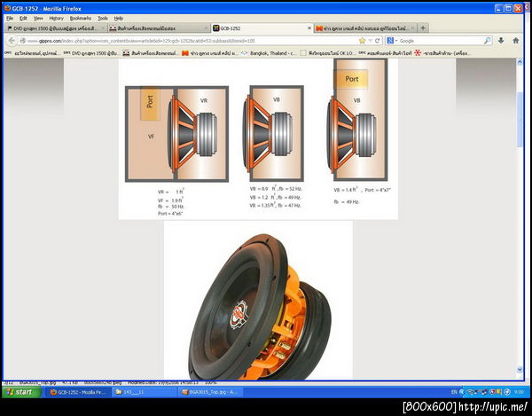Click the site identity globe in address bar
The height and width of the screenshot is (416, 532).
pyautogui.click(x=23, y=41)
